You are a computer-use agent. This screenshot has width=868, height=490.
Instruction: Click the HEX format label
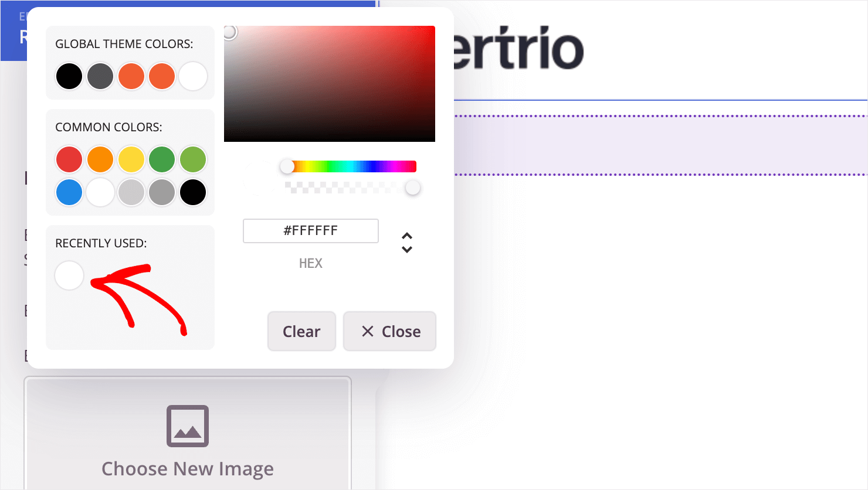[311, 263]
